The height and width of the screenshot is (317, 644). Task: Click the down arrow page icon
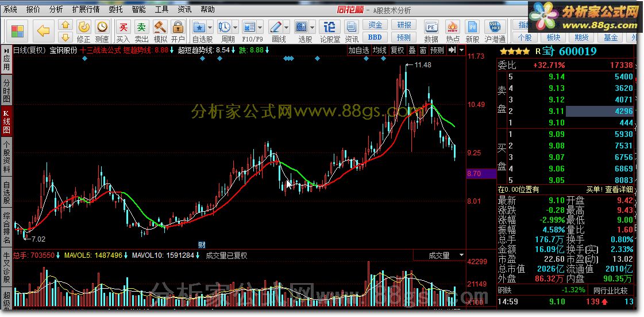point(65,37)
